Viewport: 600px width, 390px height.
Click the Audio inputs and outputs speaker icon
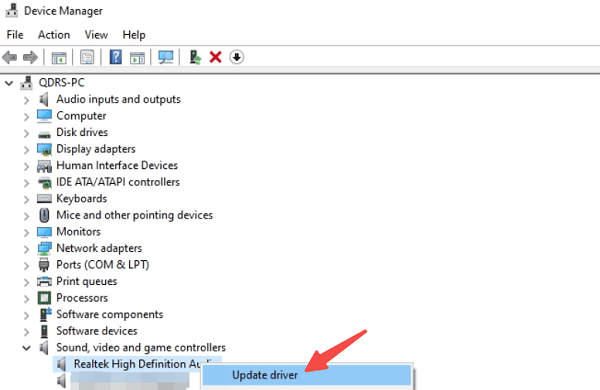[x=44, y=100]
